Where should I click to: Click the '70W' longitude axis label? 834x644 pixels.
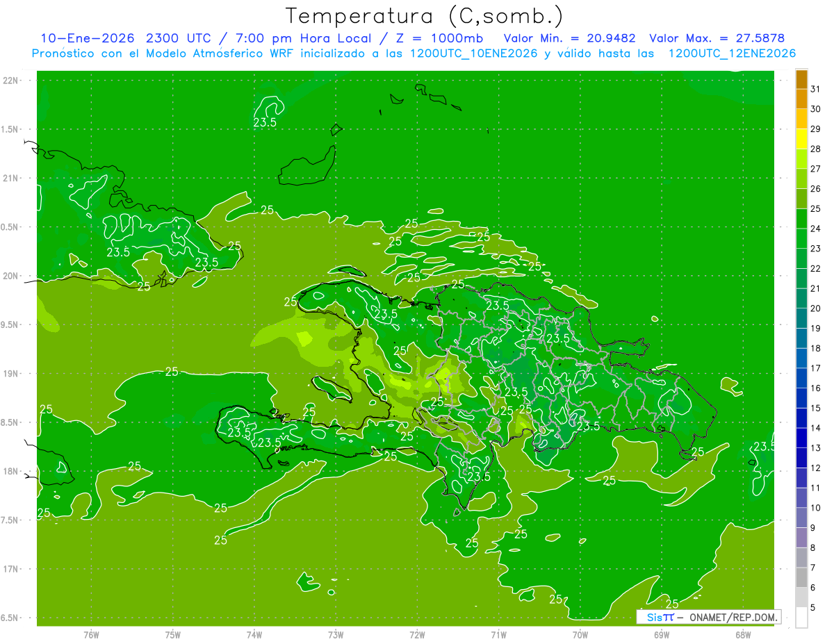[580, 634]
